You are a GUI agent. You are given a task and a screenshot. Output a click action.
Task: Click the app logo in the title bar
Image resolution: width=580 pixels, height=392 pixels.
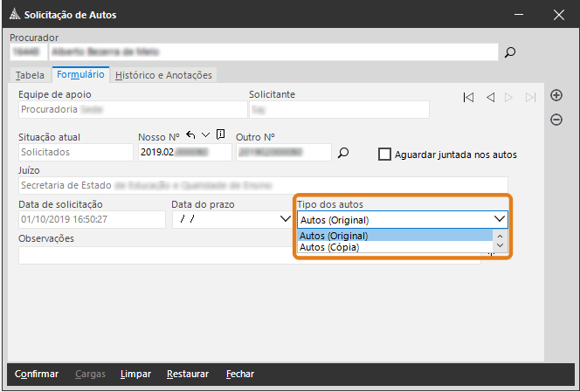[x=15, y=15]
